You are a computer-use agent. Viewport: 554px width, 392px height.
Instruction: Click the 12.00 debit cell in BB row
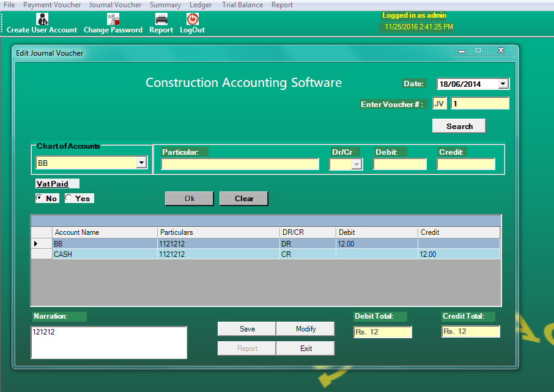(x=377, y=243)
